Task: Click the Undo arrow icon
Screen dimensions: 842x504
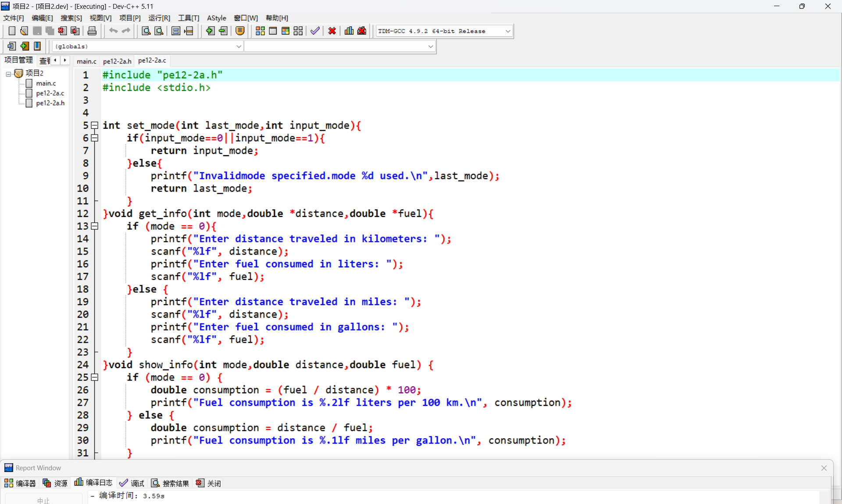Action: pyautogui.click(x=113, y=31)
